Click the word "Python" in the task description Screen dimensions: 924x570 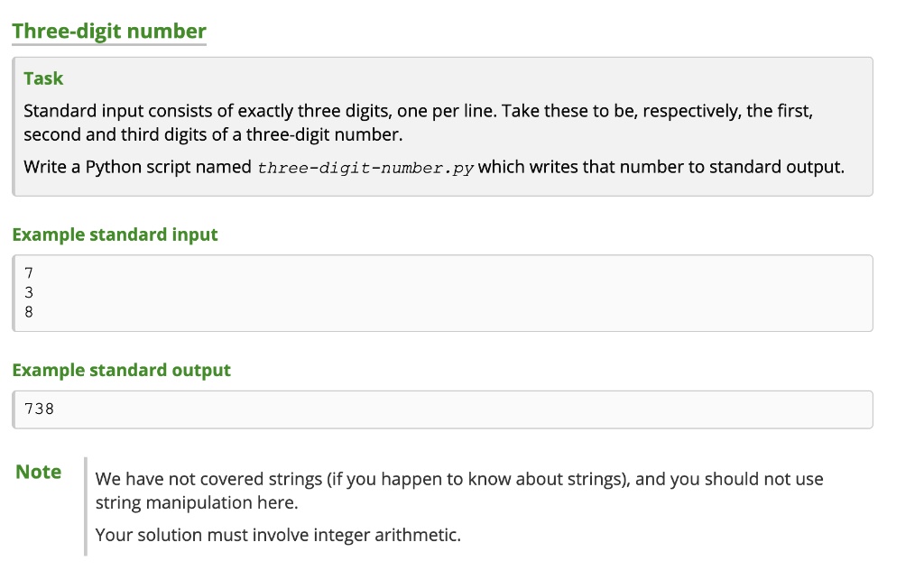click(x=112, y=167)
